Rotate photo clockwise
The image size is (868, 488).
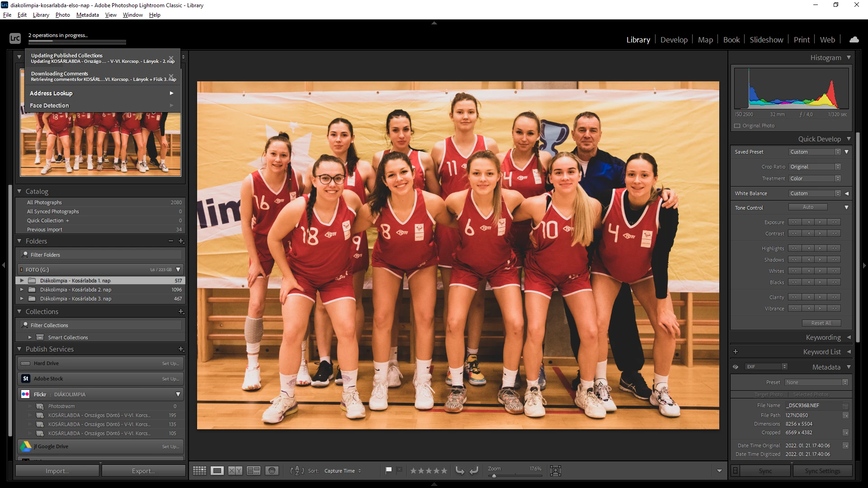474,471
